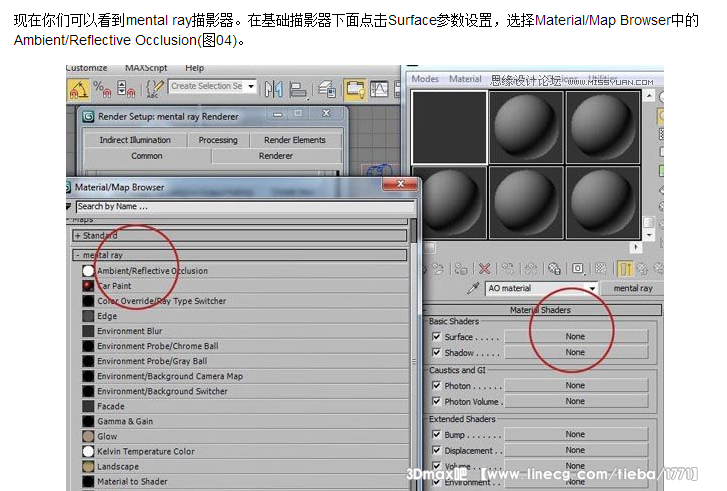Switch to the Render Elements tab

(295, 140)
